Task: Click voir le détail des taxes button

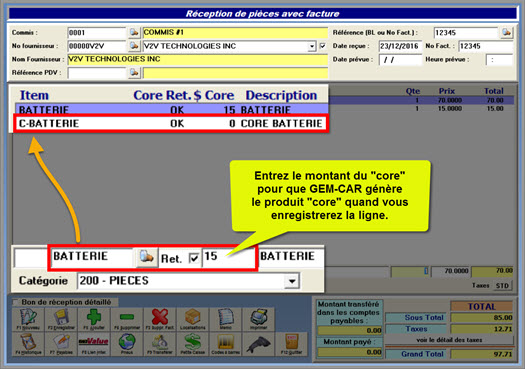Action: click(449, 340)
